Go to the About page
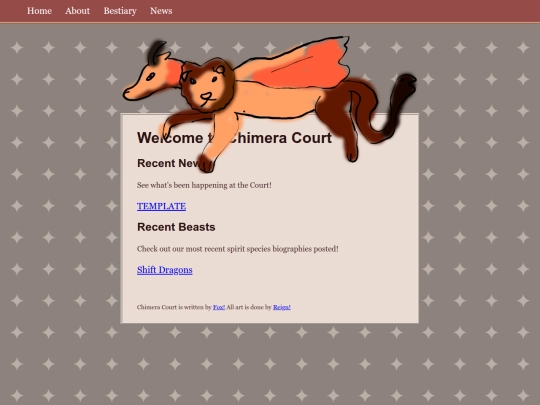The height and width of the screenshot is (405, 540). click(x=77, y=11)
